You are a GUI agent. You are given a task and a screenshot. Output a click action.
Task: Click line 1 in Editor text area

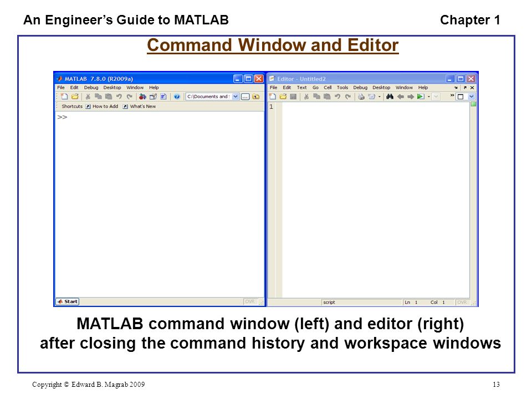point(376,106)
